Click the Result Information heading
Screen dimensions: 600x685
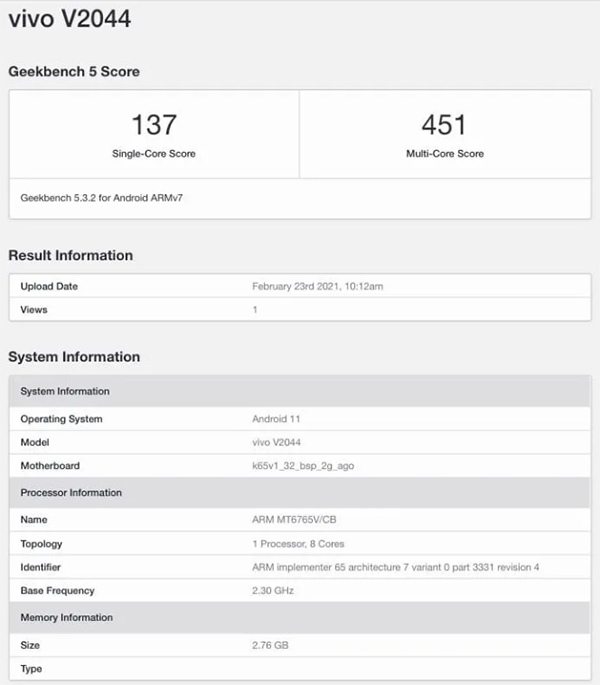(x=70, y=256)
